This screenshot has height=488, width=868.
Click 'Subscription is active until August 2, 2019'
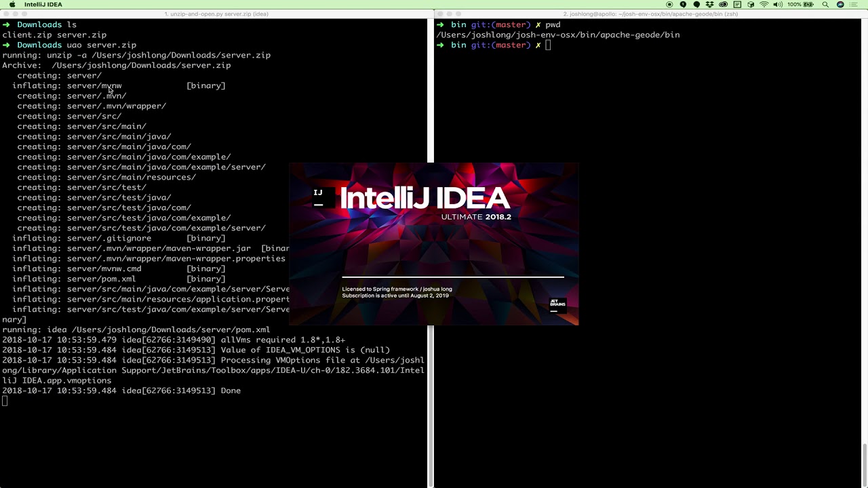pos(395,296)
